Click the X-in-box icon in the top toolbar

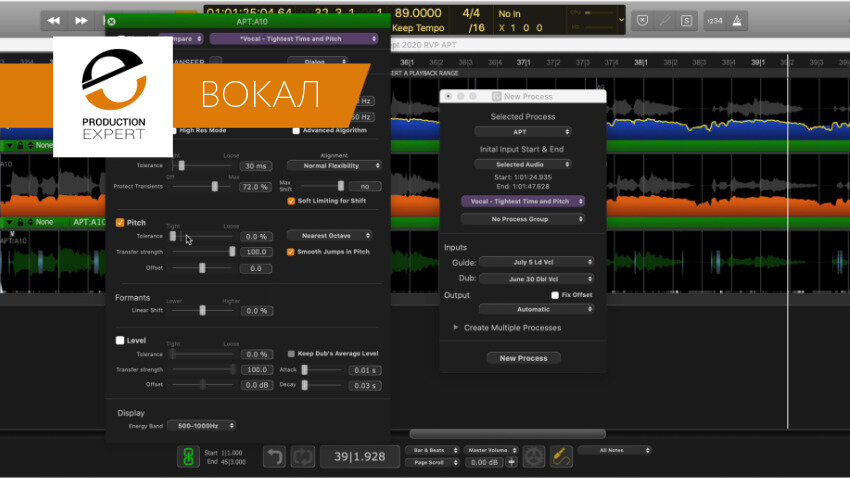pyautogui.click(x=642, y=21)
